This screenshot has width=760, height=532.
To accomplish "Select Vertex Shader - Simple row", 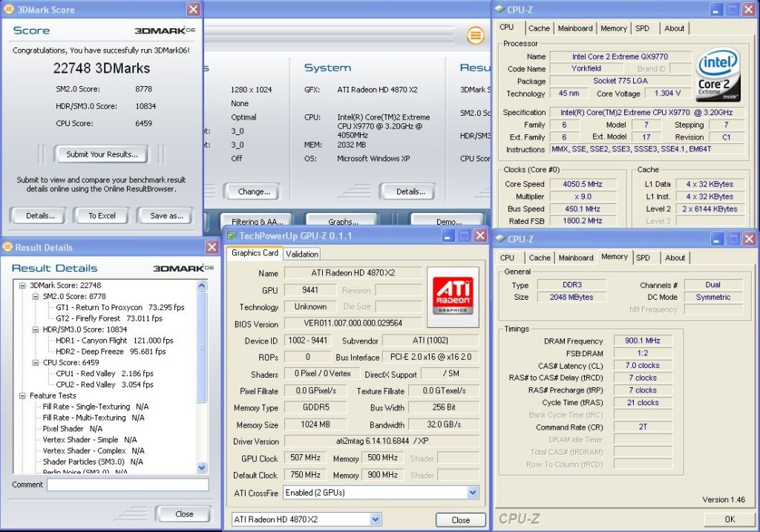I will click(x=90, y=440).
